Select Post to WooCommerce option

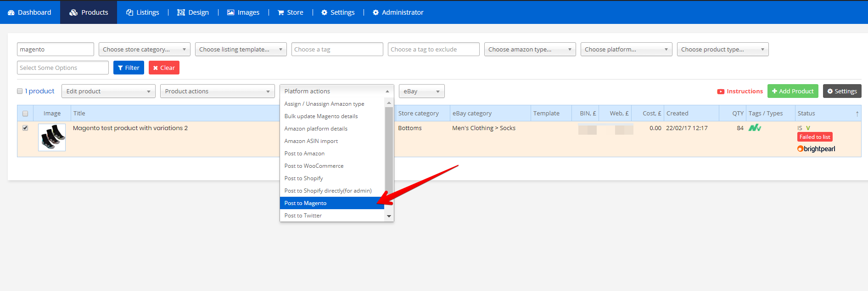332,166
